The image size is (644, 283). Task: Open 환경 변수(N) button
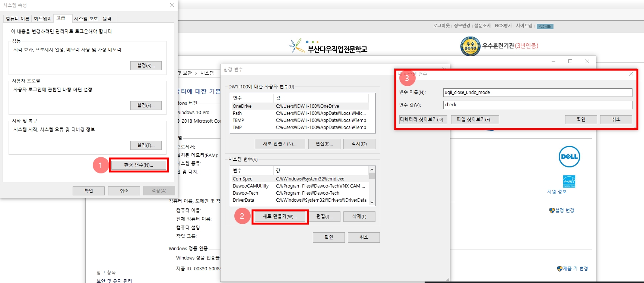tap(139, 165)
